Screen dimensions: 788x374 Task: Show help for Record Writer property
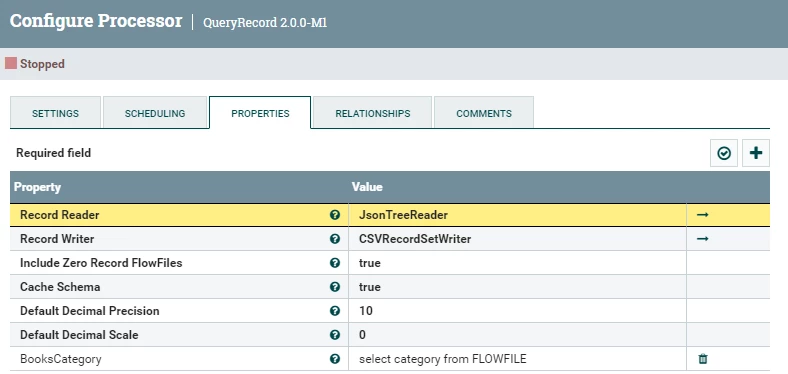coord(335,239)
